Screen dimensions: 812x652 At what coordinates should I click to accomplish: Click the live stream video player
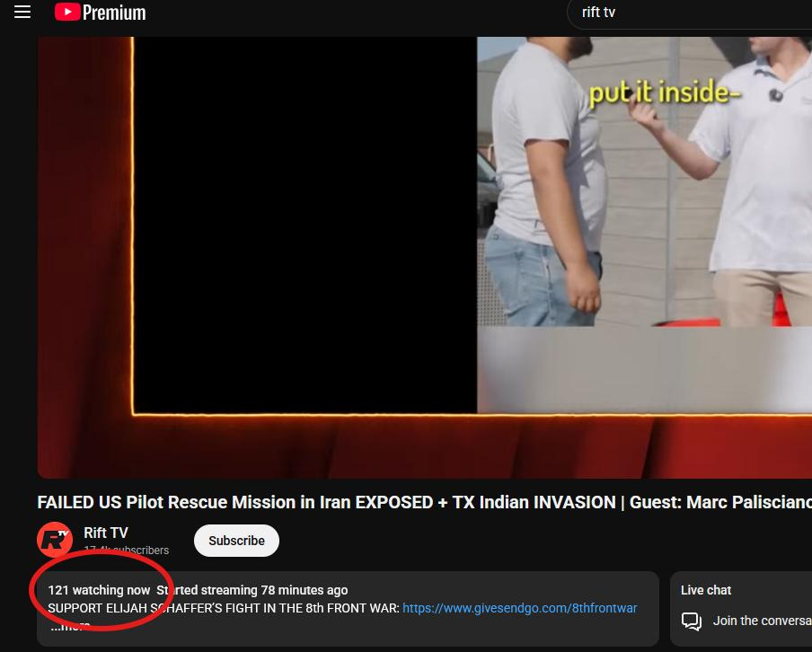[x=425, y=258]
